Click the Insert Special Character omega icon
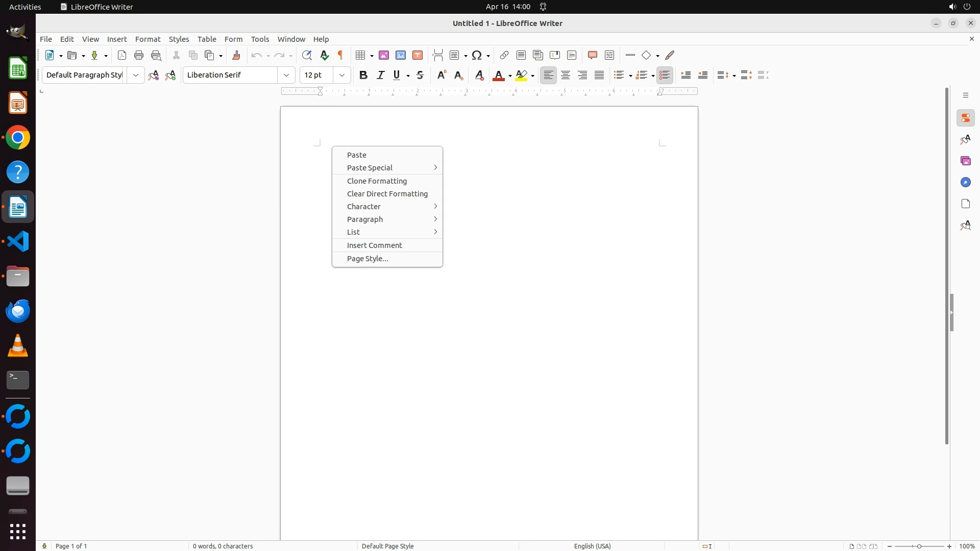The width and height of the screenshot is (980, 551). (477, 55)
